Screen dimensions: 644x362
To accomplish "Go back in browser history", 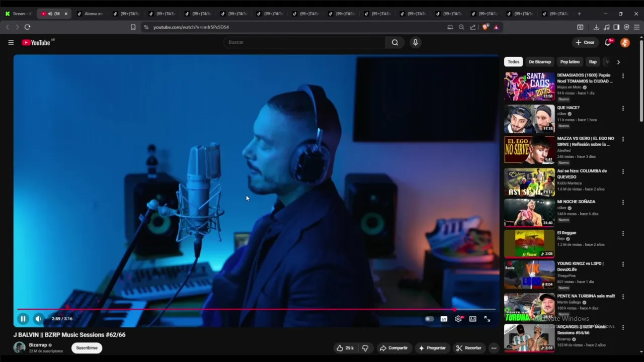I will click(x=7, y=27).
